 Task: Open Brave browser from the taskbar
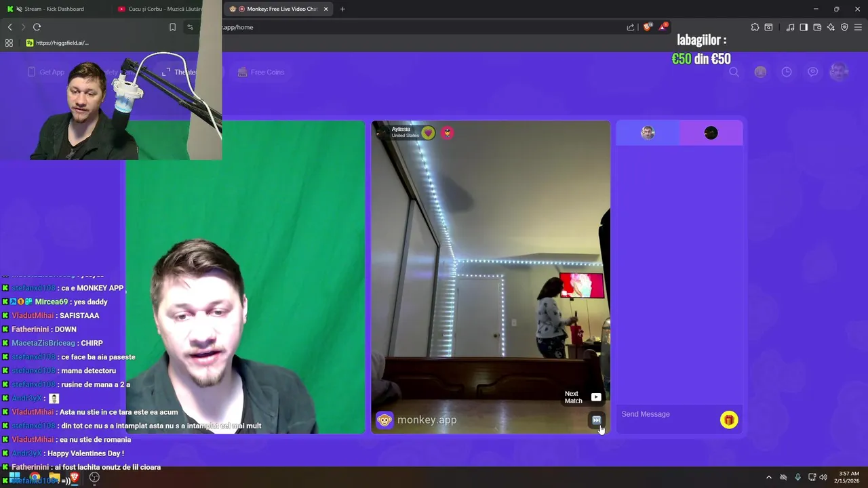click(75, 477)
